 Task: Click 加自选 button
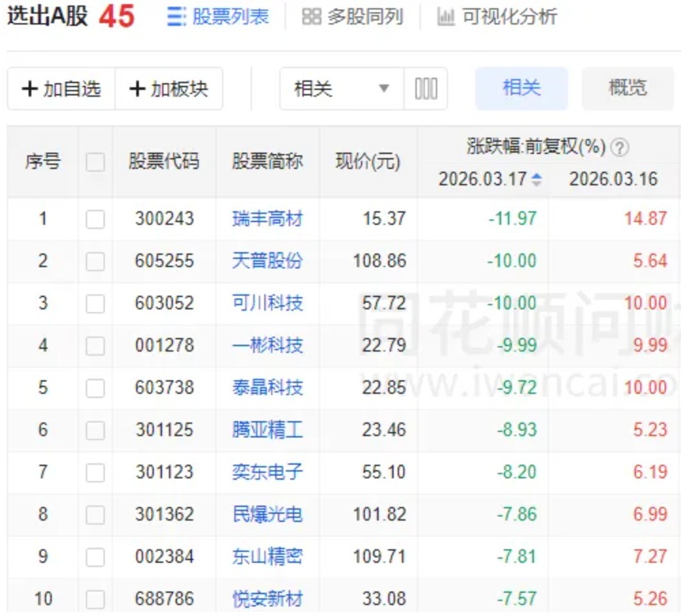pyautogui.click(x=61, y=89)
